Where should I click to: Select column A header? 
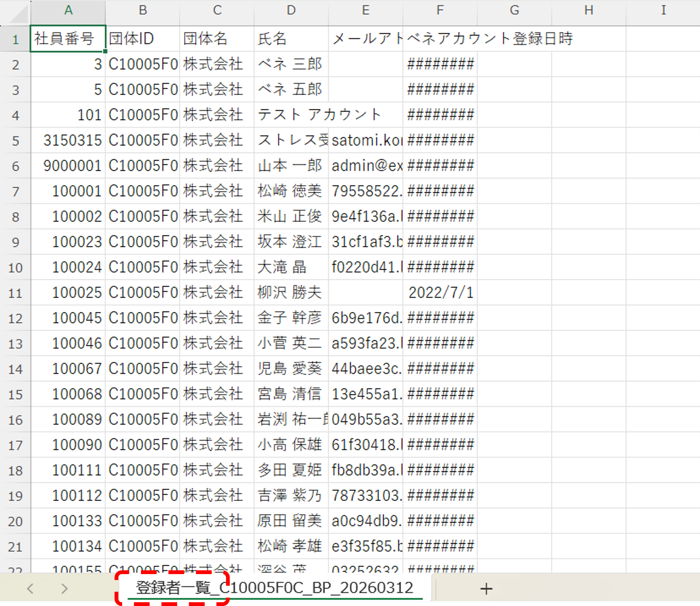[x=68, y=10]
